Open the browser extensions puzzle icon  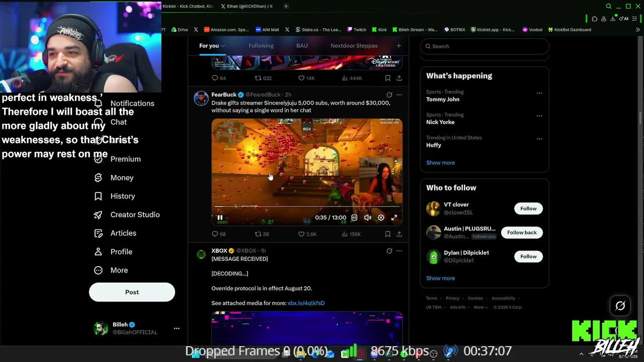(595, 19)
